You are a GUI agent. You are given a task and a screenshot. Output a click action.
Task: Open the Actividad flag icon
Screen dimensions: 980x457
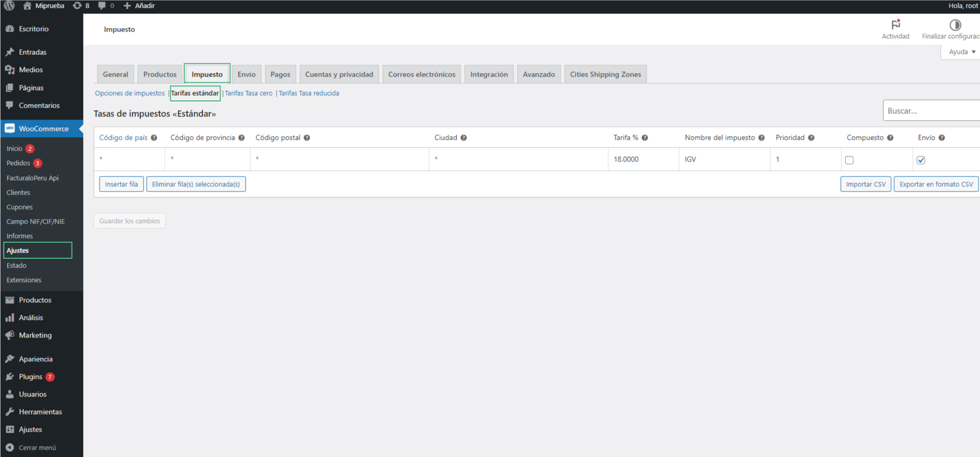(895, 25)
